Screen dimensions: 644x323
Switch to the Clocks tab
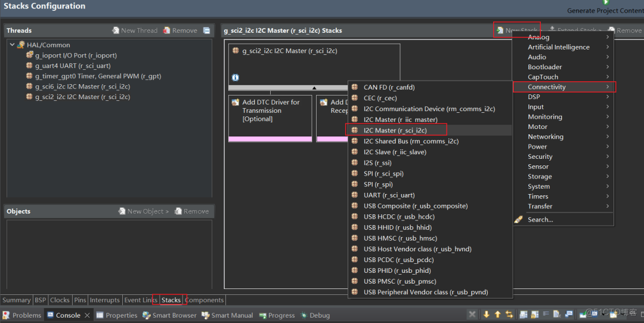60,300
